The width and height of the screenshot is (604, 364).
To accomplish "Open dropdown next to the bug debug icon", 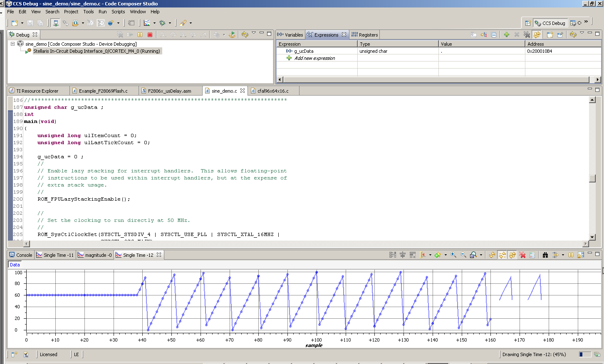I will click(x=170, y=23).
